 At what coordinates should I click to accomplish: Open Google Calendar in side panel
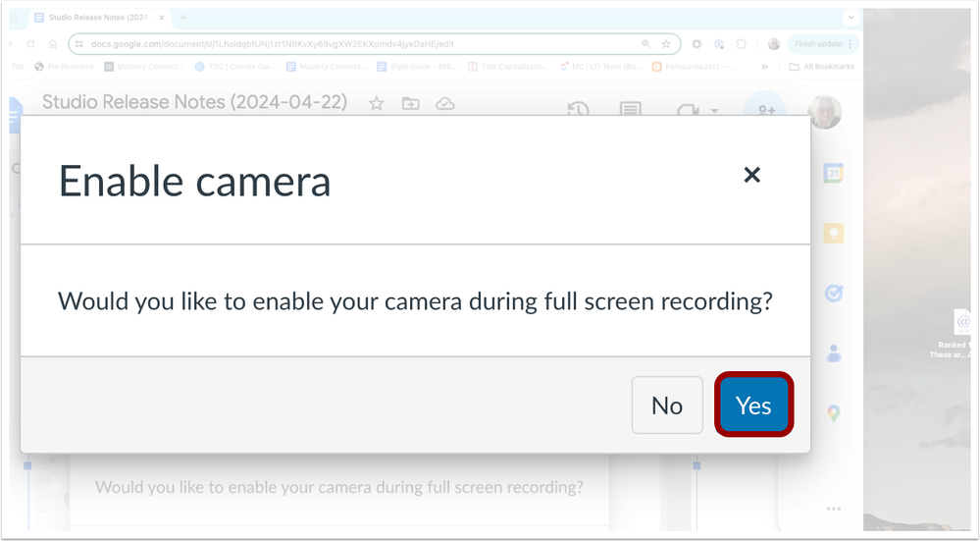click(833, 173)
